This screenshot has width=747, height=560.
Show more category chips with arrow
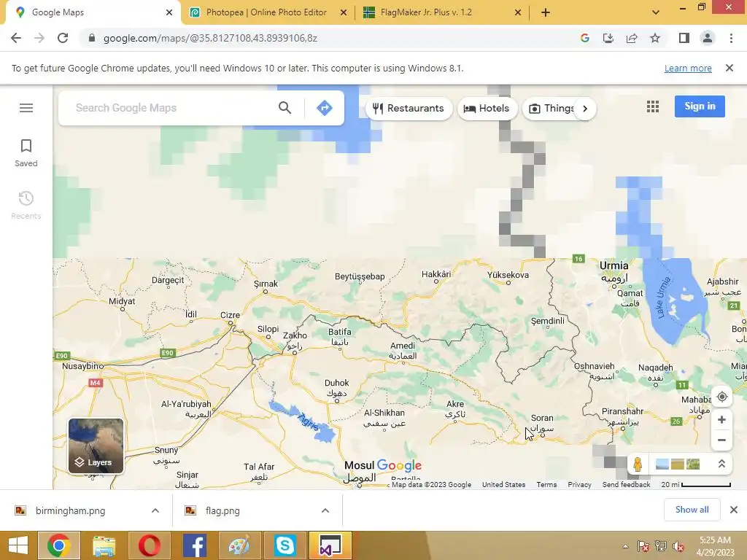coord(585,109)
